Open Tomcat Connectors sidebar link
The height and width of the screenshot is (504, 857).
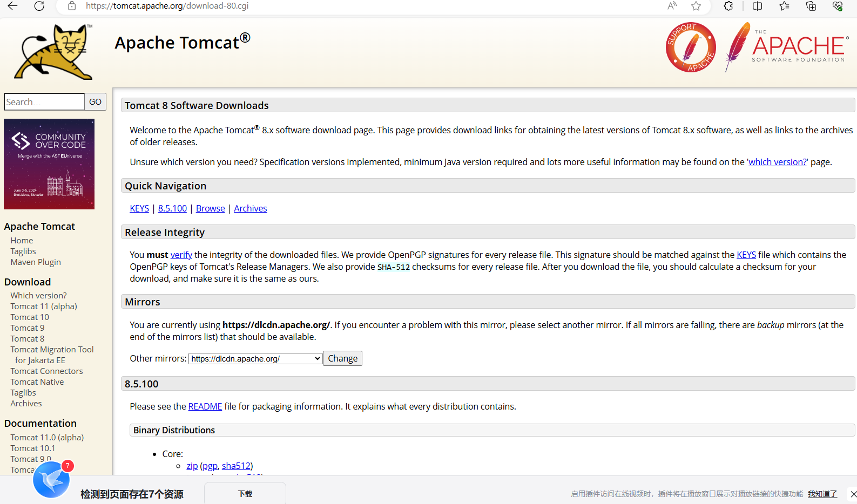click(46, 371)
